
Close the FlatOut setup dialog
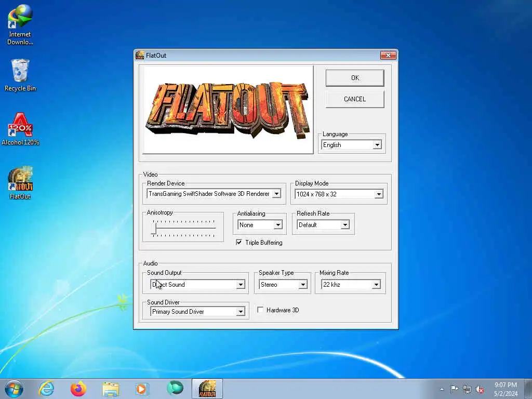(x=388, y=55)
